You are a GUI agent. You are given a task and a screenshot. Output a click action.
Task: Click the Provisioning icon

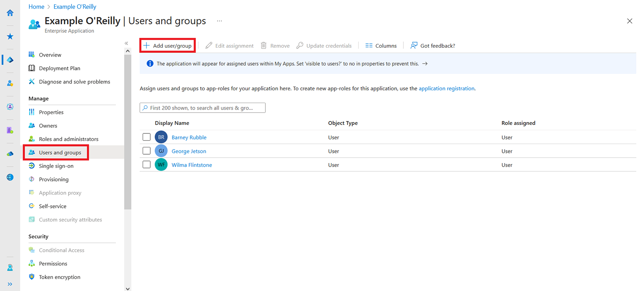coord(32,179)
